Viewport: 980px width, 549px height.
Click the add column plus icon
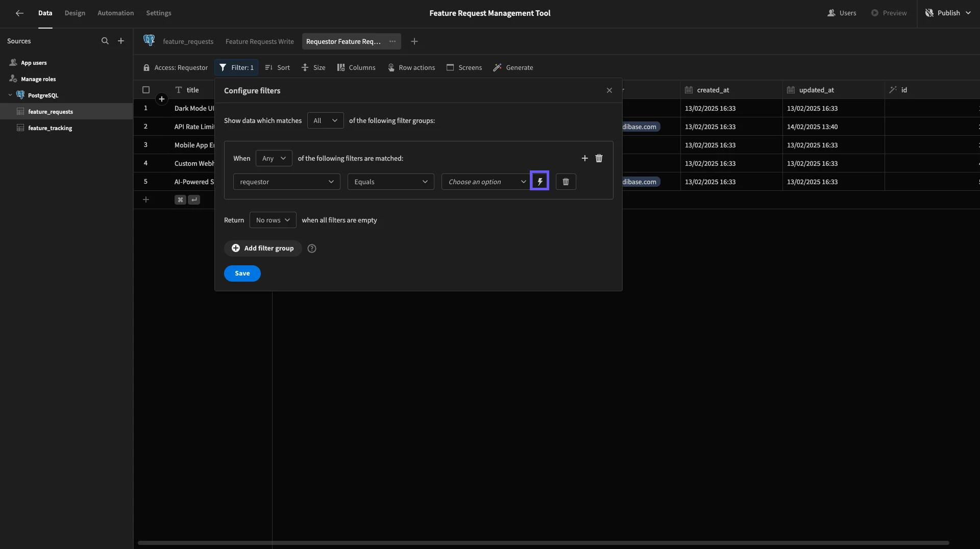coord(161,99)
